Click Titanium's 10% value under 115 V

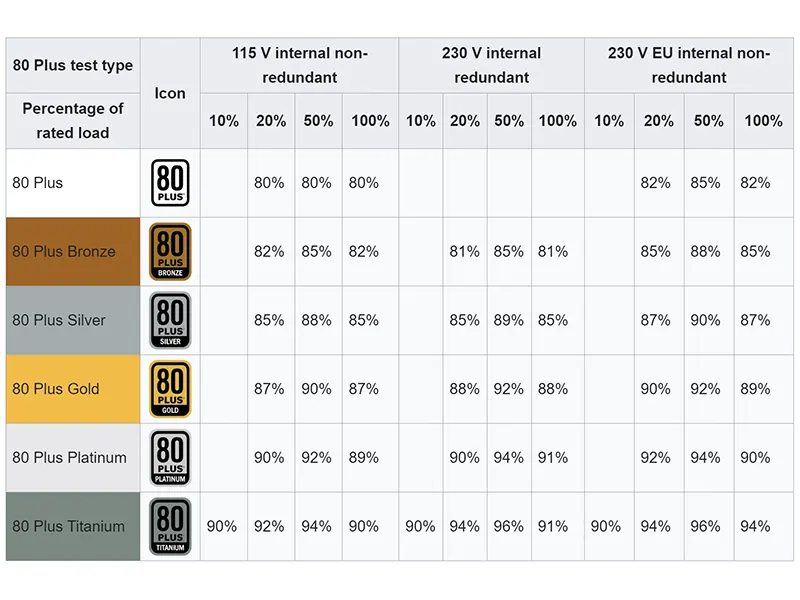[x=222, y=526]
